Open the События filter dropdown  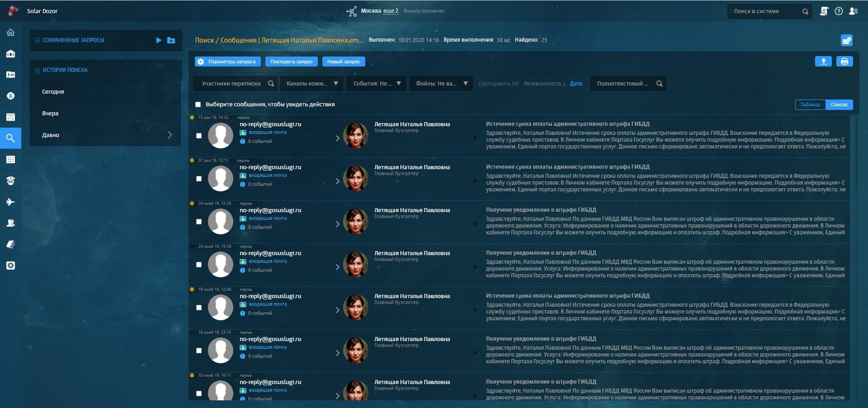point(376,84)
